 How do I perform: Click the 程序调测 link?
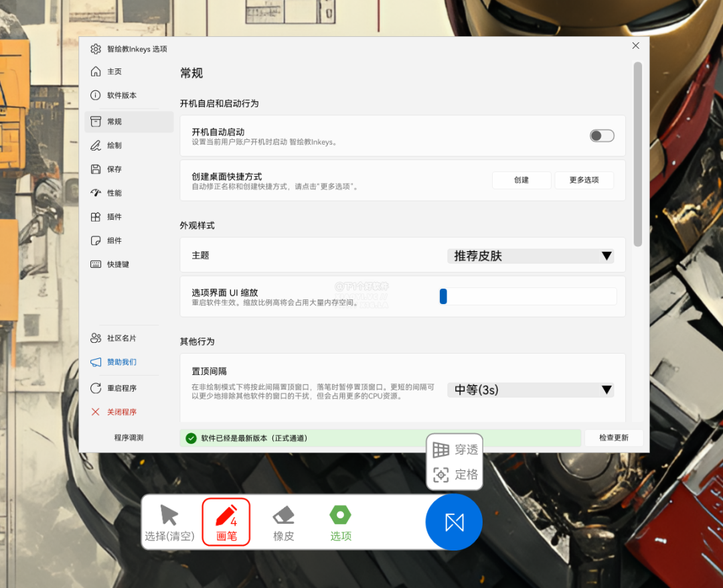click(129, 438)
